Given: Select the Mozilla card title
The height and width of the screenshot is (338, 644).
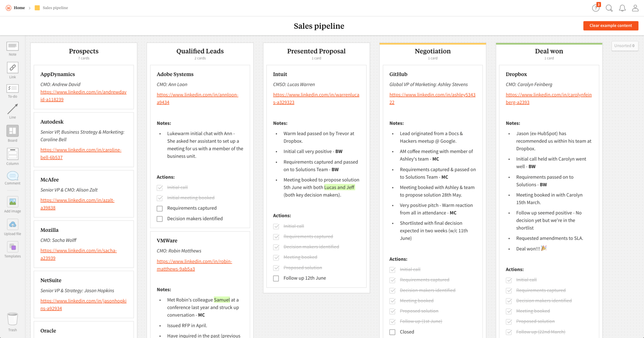Looking at the screenshot, I should [x=49, y=230].
